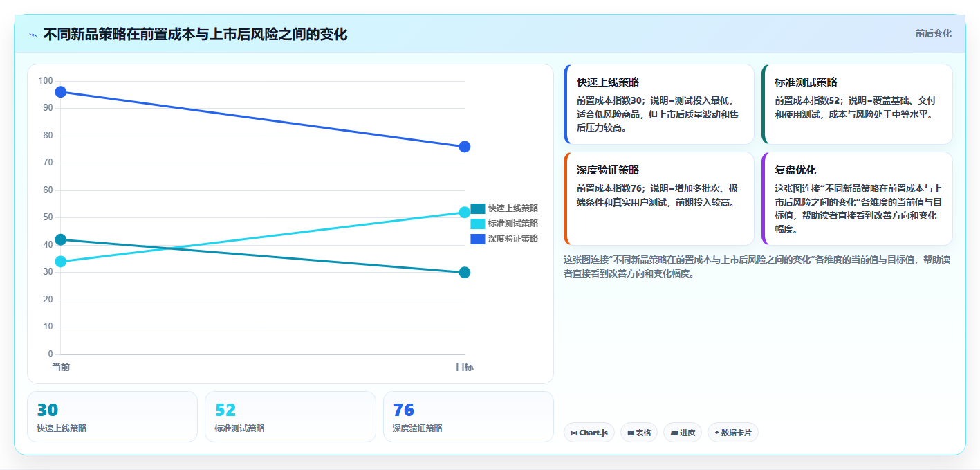Select the 快速上线策略 target point at 30
This screenshot has height=470, width=980.
(465, 273)
